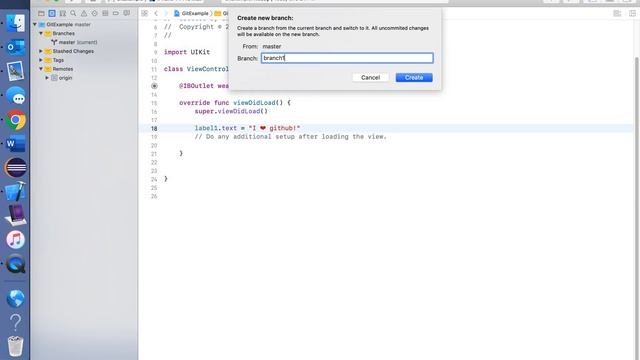Click line number 18 in gutter
Screen dimensions: 640x360
[154, 129]
